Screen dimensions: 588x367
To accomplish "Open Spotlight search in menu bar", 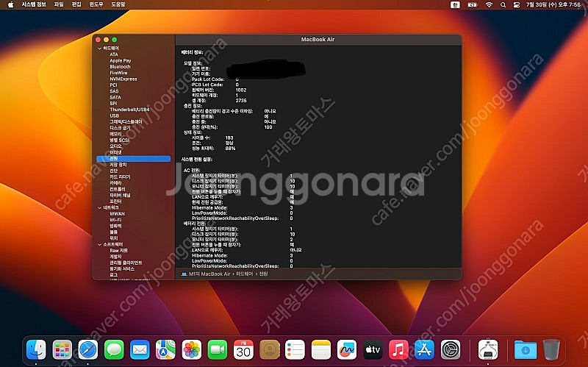I will tap(503, 5).
